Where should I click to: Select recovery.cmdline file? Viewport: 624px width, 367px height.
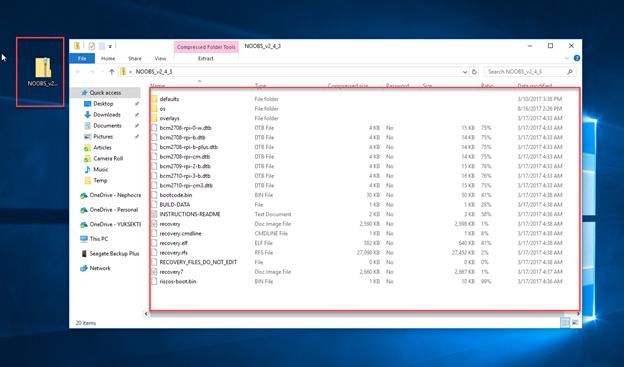tap(180, 234)
